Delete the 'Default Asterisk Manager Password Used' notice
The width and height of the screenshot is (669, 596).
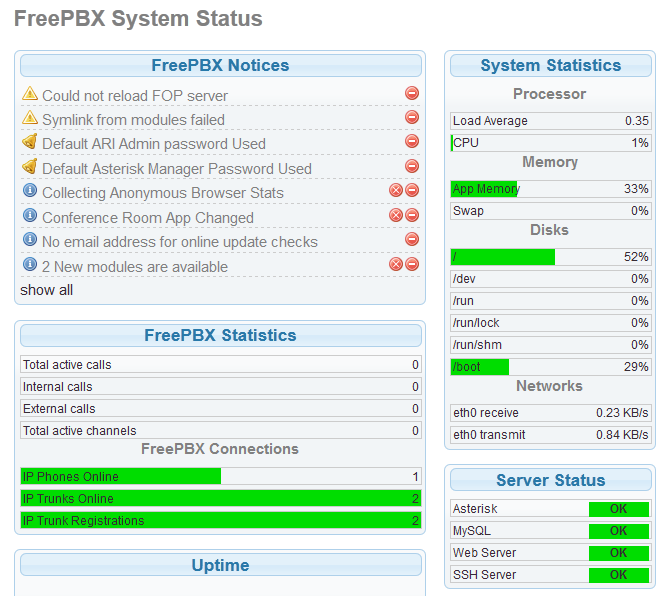[412, 166]
